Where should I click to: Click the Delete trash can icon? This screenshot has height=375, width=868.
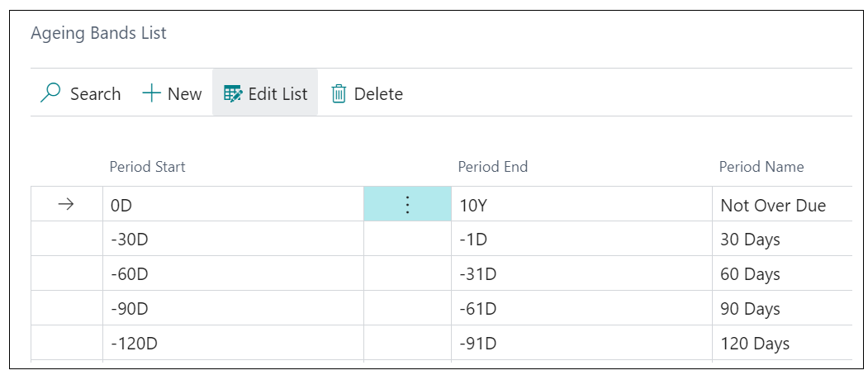coord(339,93)
